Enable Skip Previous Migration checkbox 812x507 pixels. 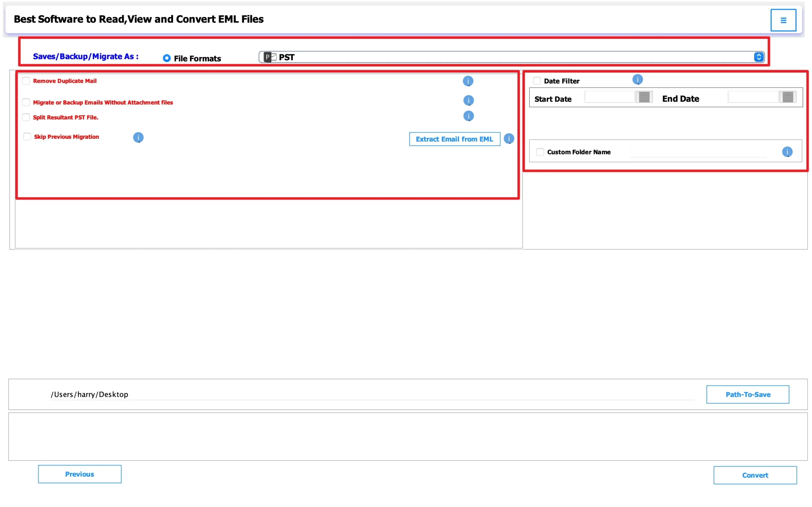[x=27, y=137]
